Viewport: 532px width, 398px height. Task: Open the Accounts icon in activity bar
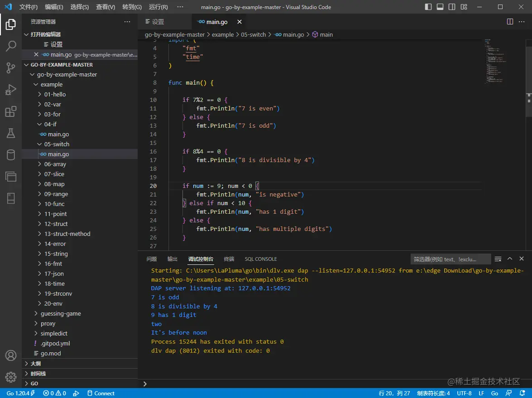coord(11,355)
